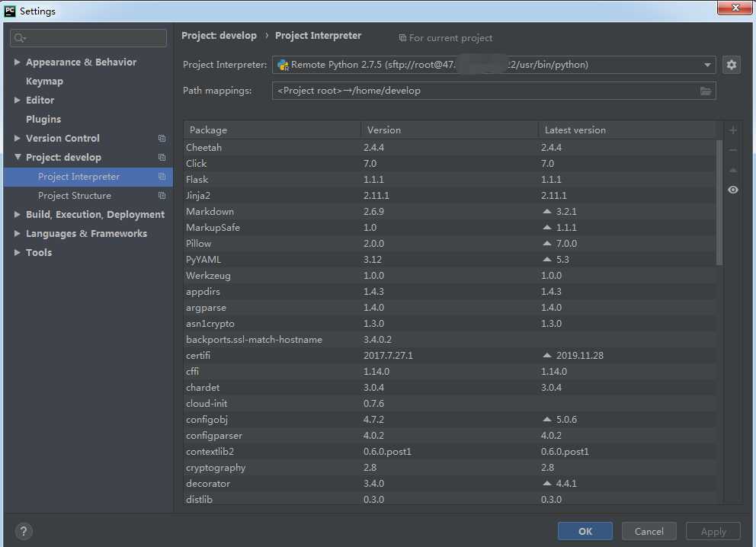Click the search magnifier icon
Image resolution: width=756 pixels, height=547 pixels.
(x=20, y=37)
